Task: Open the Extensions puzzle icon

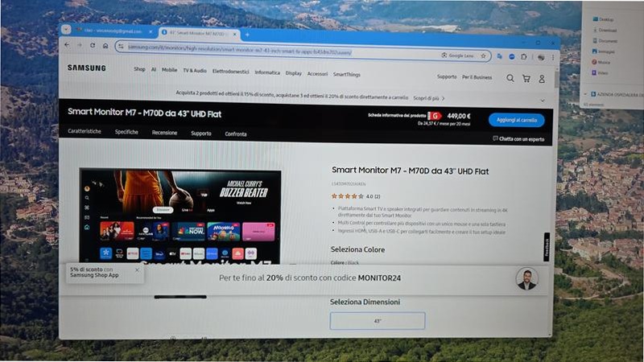Action: (524, 56)
